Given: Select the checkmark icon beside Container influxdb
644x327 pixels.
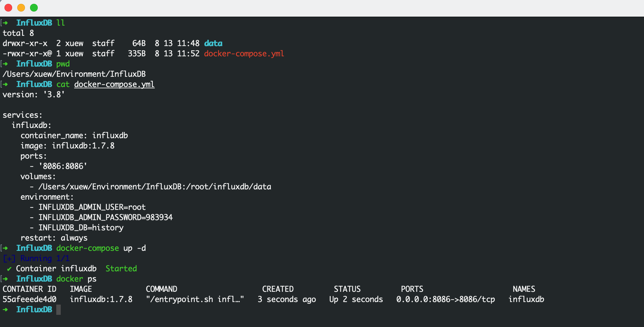Looking at the screenshot, I should point(8,269).
